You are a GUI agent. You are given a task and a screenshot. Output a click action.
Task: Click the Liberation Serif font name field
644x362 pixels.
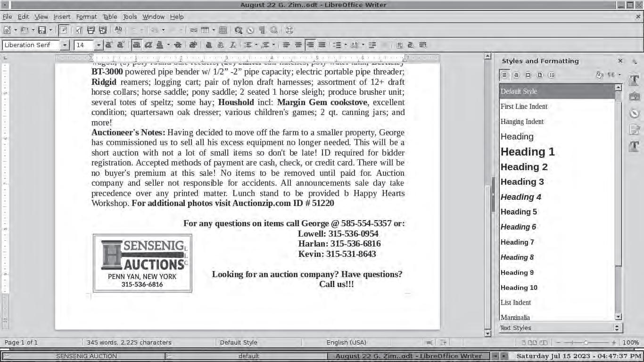click(31, 45)
